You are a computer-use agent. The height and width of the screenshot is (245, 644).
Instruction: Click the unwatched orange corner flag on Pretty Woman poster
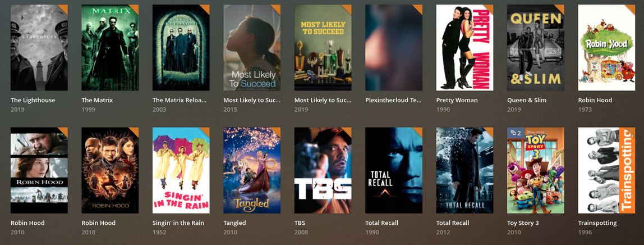click(490, 8)
